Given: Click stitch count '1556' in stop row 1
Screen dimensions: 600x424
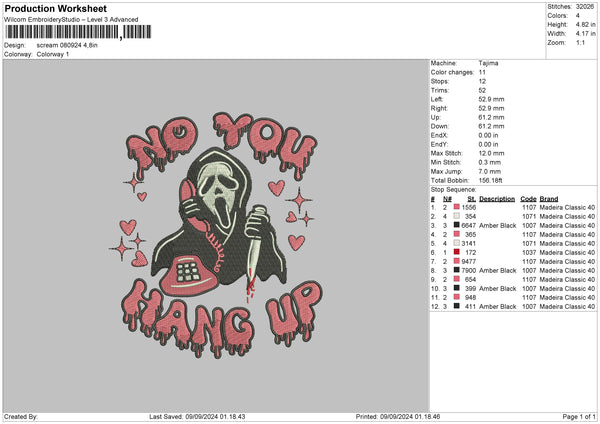Looking at the screenshot, I should (x=469, y=207).
